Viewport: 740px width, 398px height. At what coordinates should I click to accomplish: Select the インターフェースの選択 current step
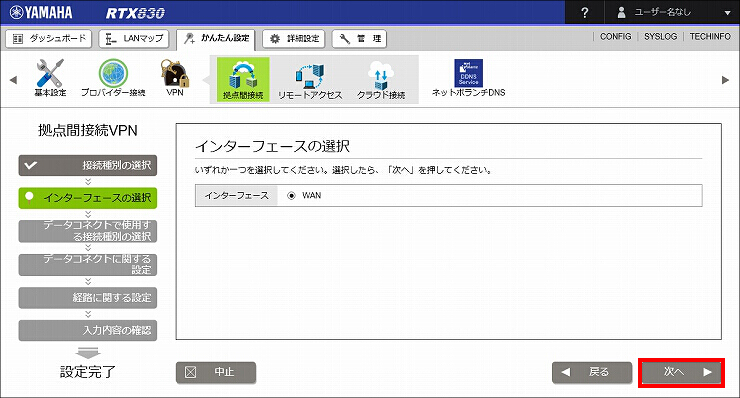tap(88, 198)
